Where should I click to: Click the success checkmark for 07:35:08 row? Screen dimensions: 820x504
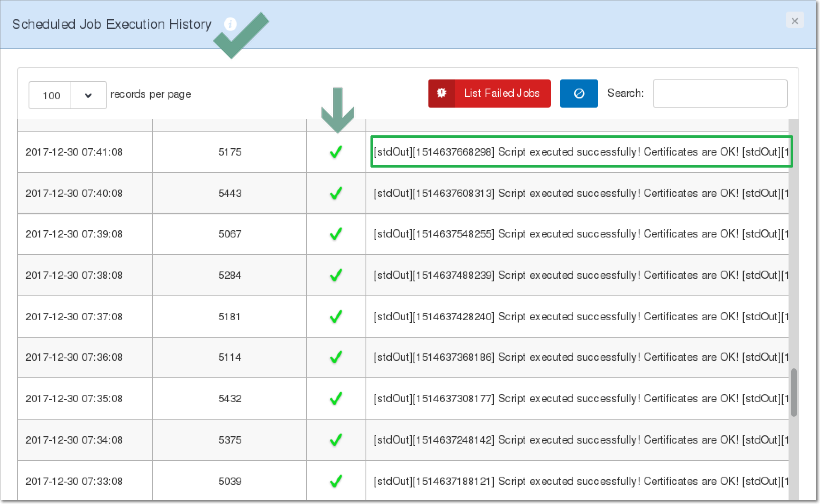[x=336, y=398]
